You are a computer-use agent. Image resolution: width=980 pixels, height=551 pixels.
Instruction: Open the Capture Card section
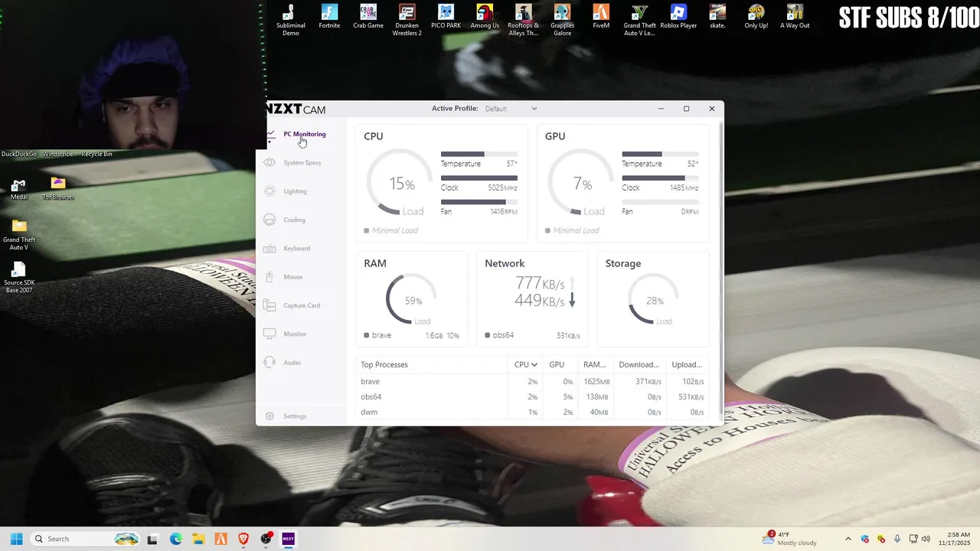(x=302, y=305)
